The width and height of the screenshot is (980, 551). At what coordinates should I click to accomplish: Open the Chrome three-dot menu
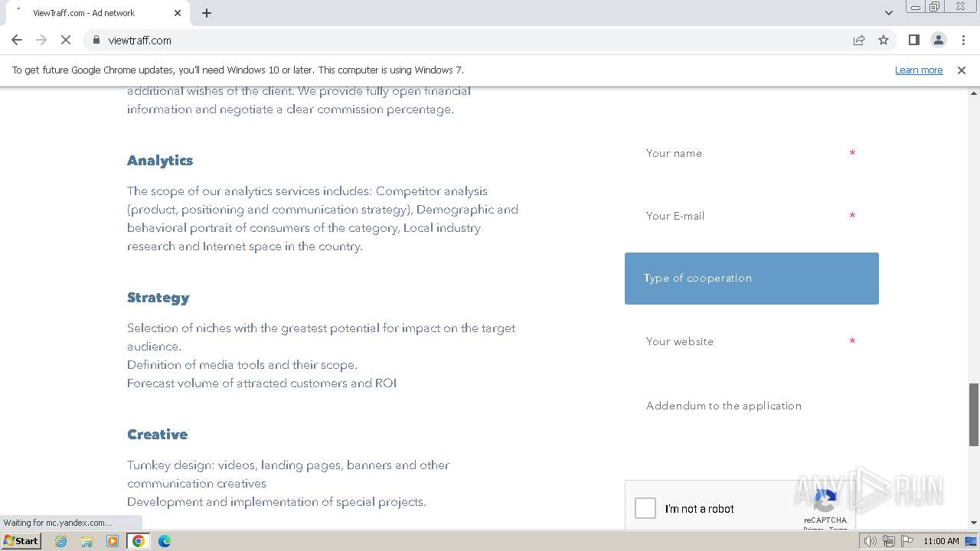(963, 40)
